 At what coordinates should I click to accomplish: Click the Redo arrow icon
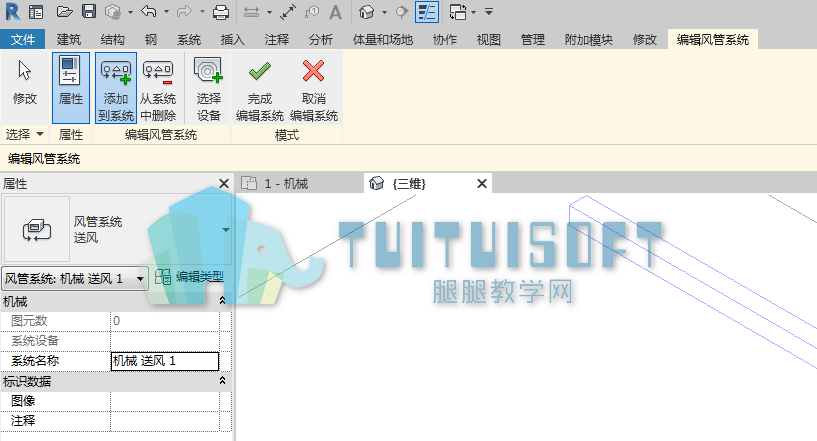(184, 11)
